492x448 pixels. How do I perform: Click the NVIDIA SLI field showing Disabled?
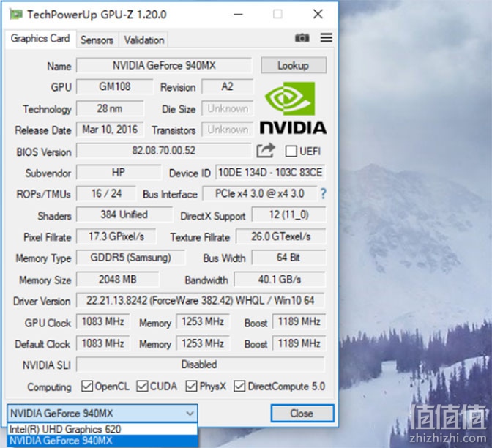200,365
